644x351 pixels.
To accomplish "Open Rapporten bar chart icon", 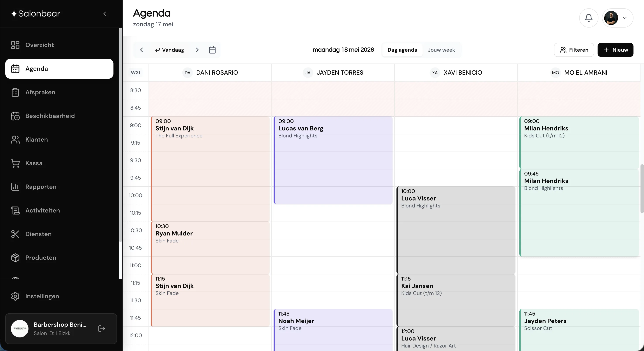I will pos(15,187).
